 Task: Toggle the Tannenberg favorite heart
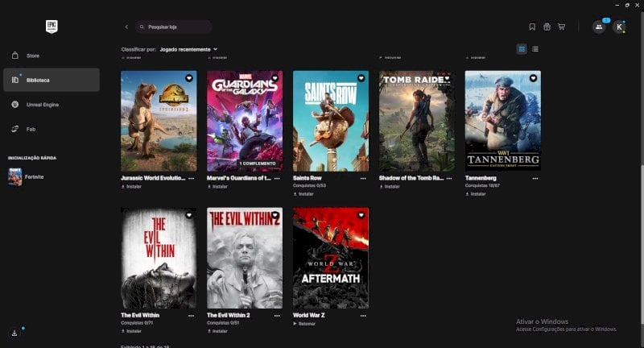coord(533,78)
